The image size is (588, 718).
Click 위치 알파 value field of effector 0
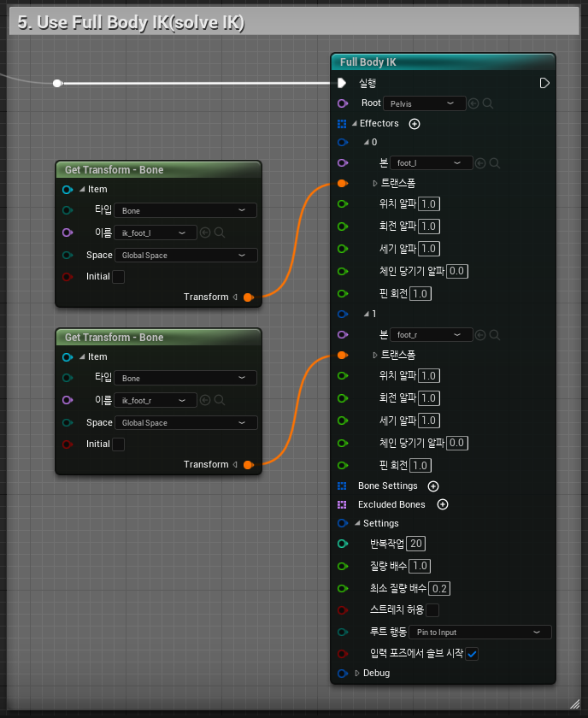pyautogui.click(x=429, y=203)
